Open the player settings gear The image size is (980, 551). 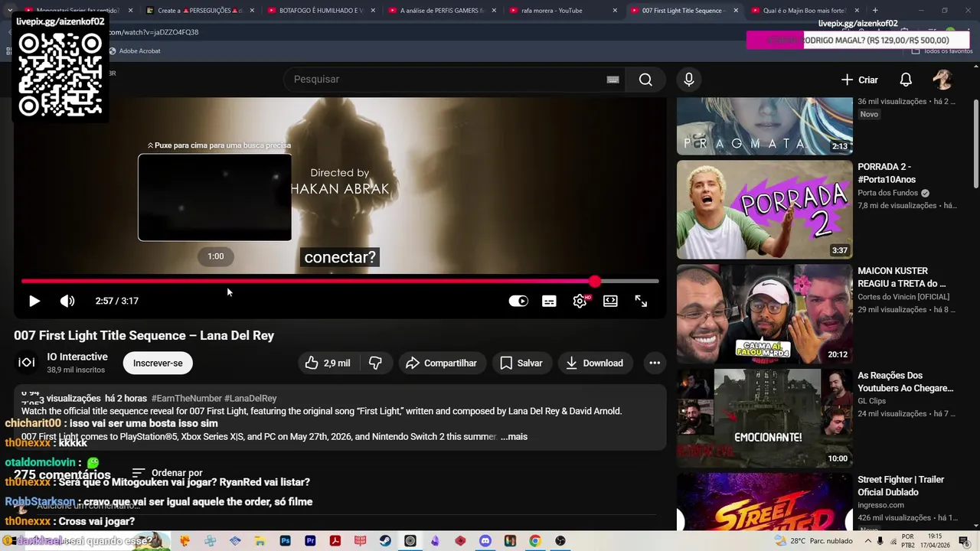click(580, 301)
